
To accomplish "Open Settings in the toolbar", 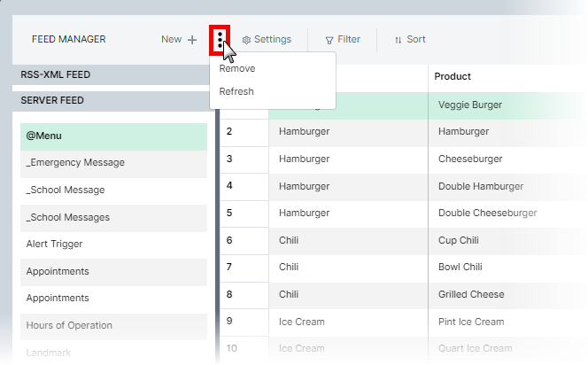I will tap(267, 39).
